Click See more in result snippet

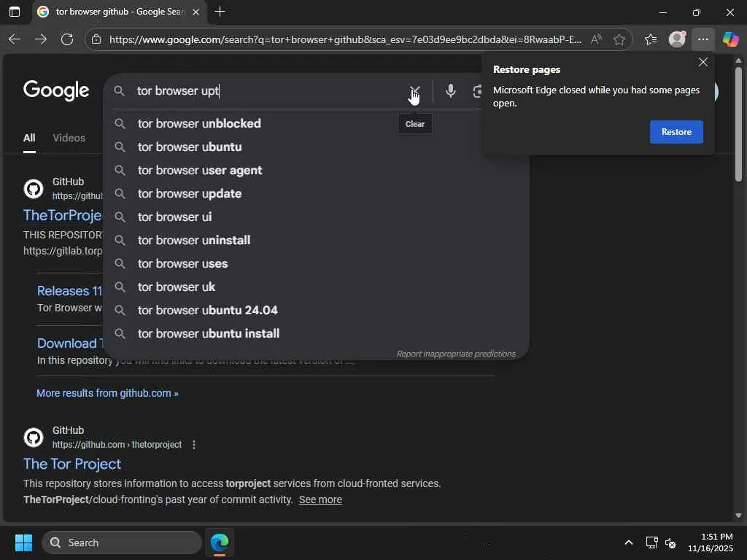[x=320, y=499]
